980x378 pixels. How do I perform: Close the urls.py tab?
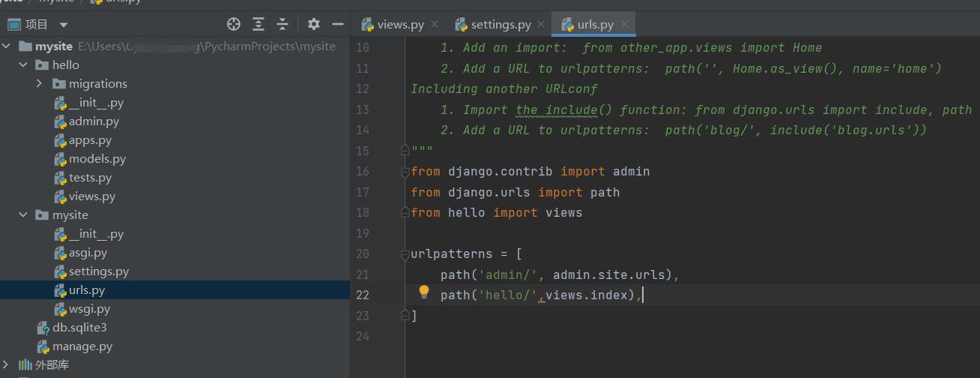626,25
